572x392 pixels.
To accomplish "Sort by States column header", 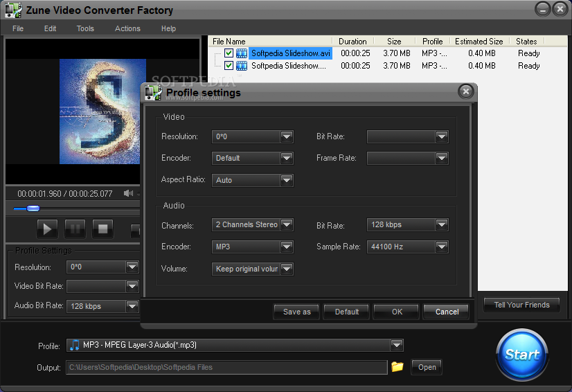I will click(x=526, y=42).
